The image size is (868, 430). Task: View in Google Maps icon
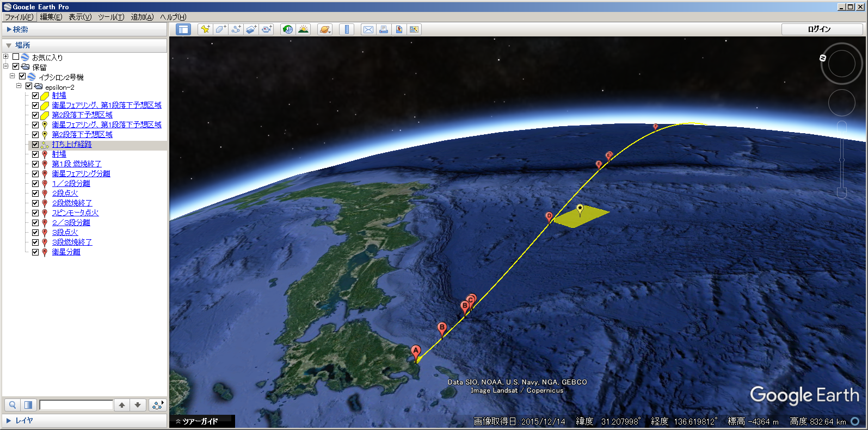(414, 29)
